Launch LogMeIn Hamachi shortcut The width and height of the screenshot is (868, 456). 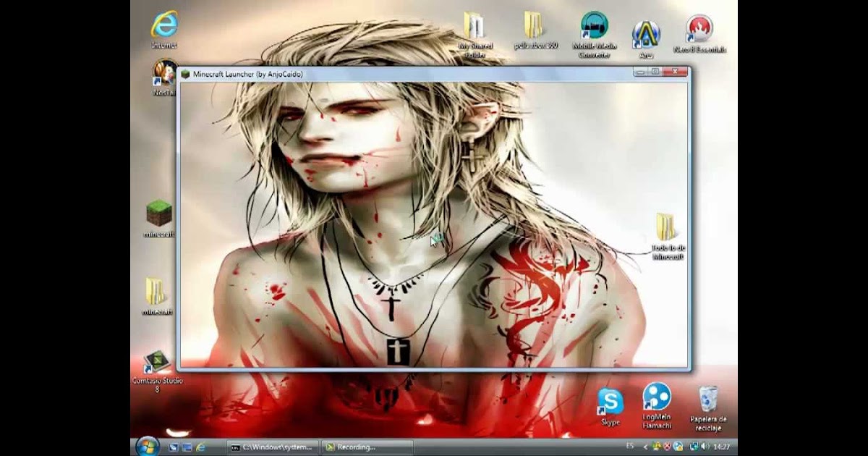(657, 406)
